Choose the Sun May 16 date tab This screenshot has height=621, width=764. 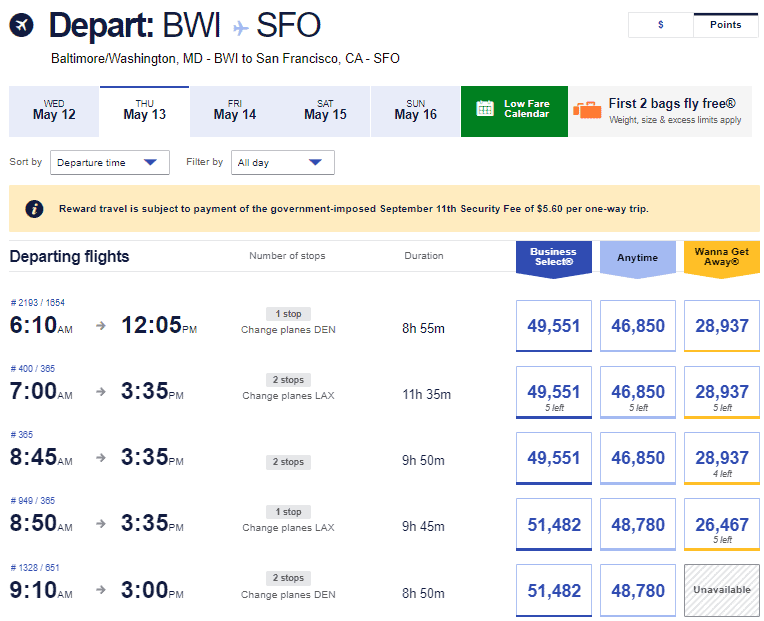coord(415,110)
